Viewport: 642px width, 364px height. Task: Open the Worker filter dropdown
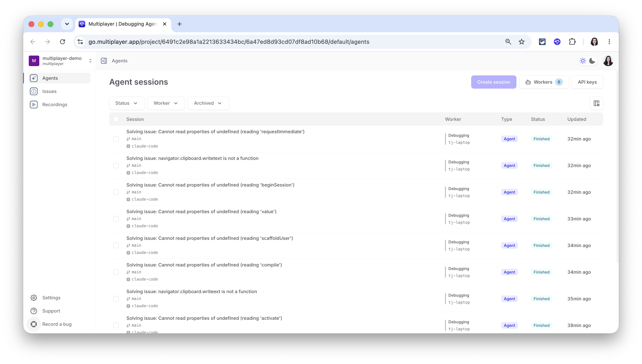tap(166, 103)
